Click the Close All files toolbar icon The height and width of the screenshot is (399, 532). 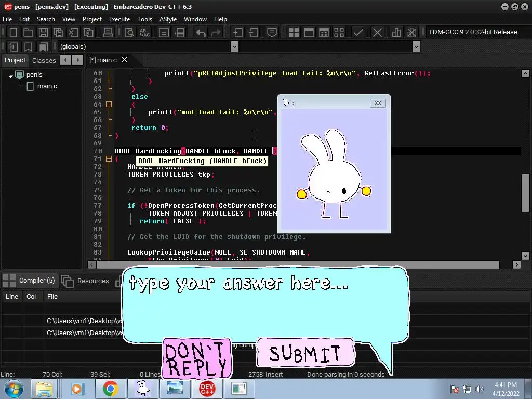point(88,33)
